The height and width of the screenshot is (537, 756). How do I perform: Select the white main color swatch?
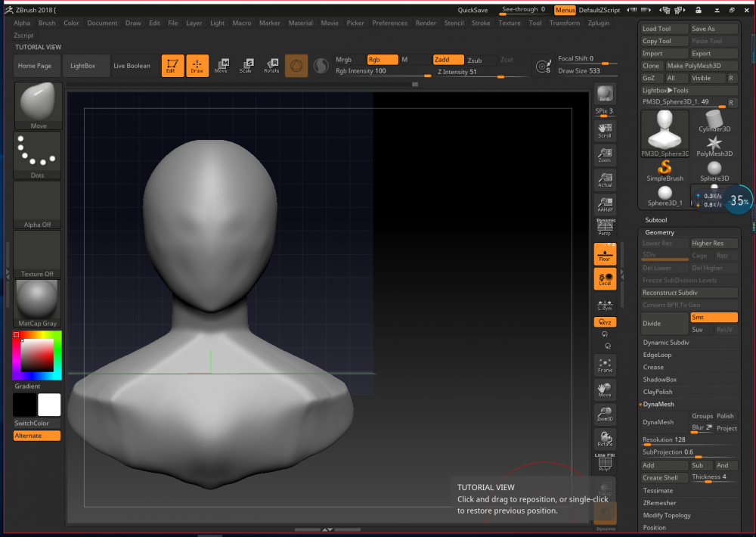pyautogui.click(x=49, y=405)
